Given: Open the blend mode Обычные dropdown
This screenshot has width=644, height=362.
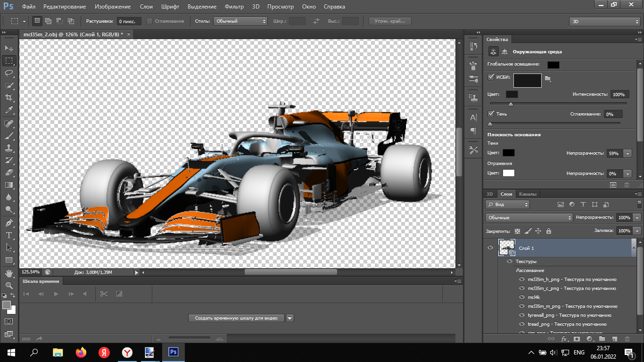Looking at the screenshot, I should point(529,218).
